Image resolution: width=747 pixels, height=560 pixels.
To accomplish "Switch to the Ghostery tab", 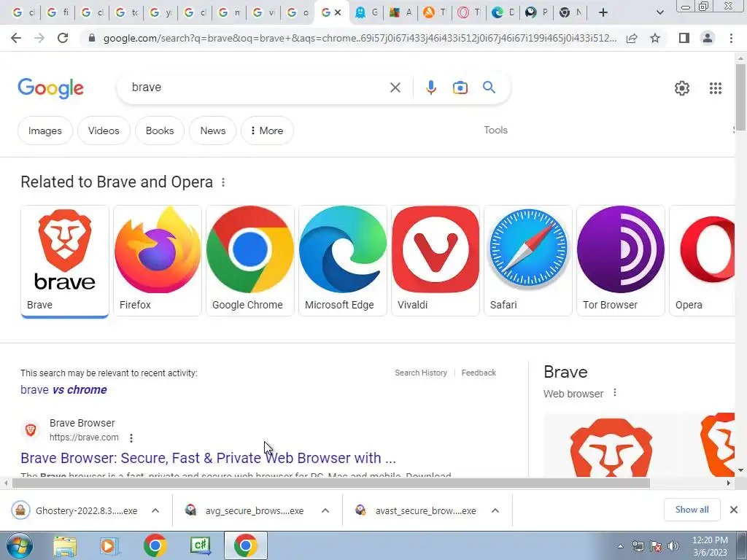I will pos(365,13).
